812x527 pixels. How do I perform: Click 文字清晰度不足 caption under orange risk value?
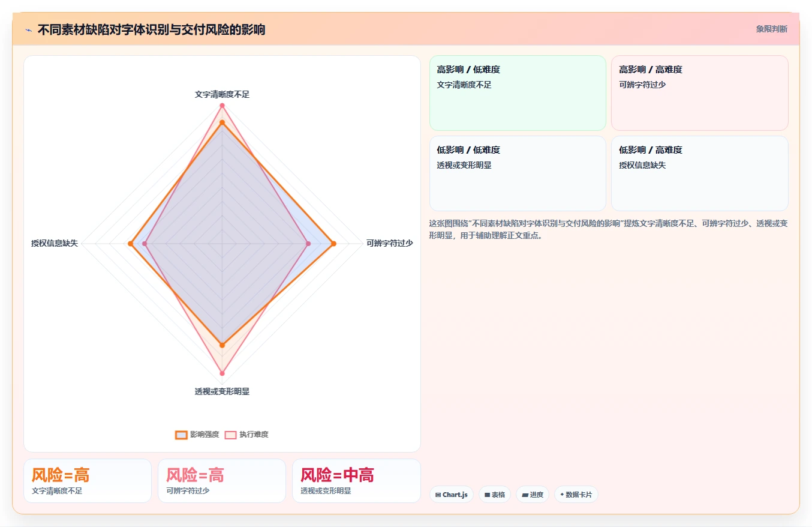tap(57, 491)
